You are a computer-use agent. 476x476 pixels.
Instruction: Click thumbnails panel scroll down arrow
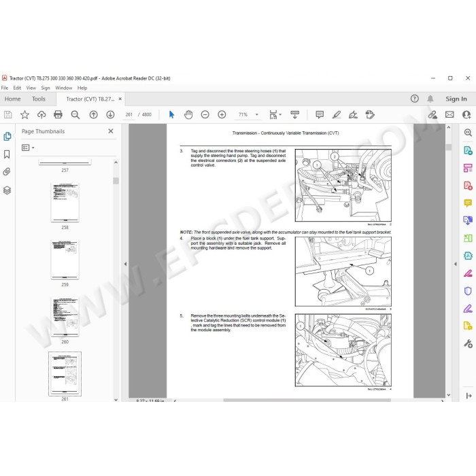pos(116,400)
